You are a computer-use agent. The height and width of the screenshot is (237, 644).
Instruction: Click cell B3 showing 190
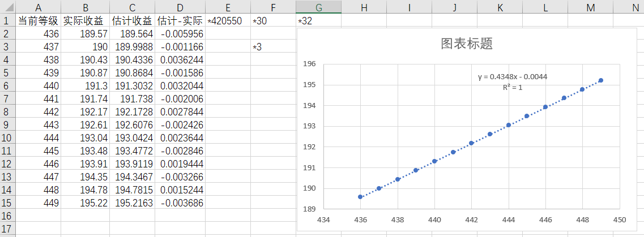pyautogui.click(x=86, y=47)
